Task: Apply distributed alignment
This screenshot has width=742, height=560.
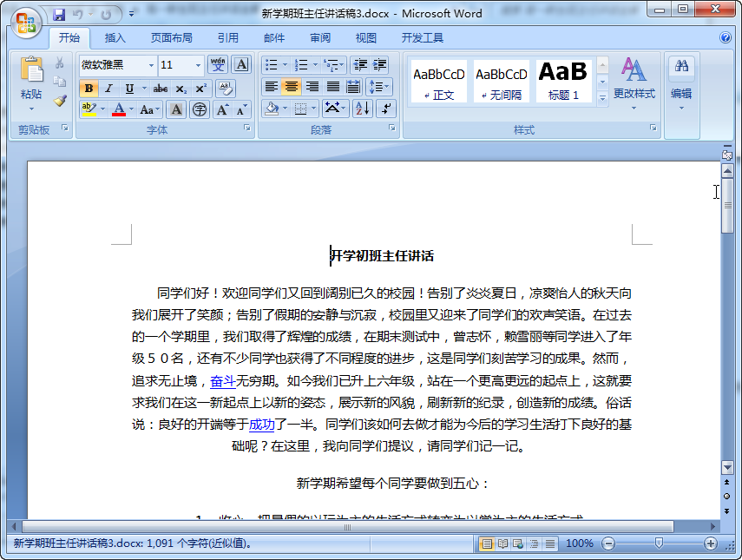Action: point(353,87)
